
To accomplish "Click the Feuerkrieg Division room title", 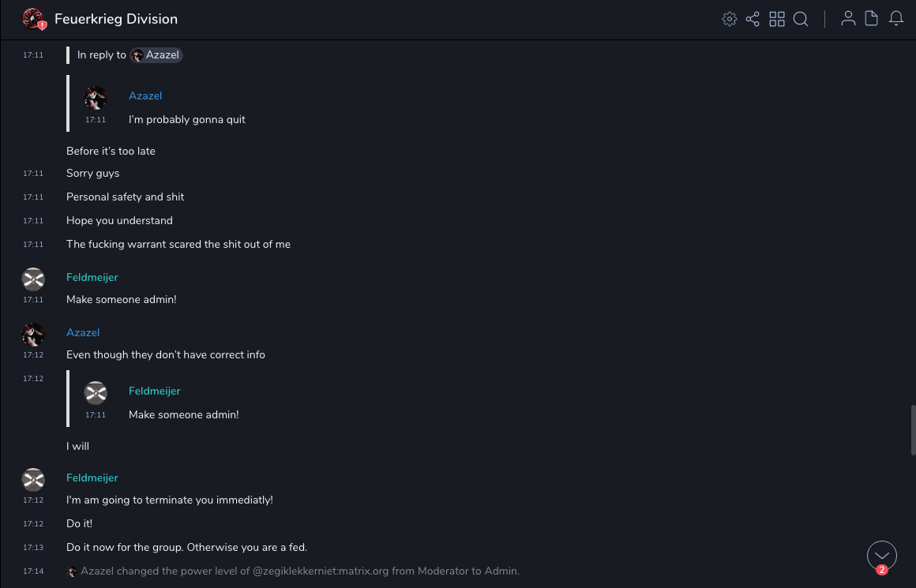I will point(116,19).
